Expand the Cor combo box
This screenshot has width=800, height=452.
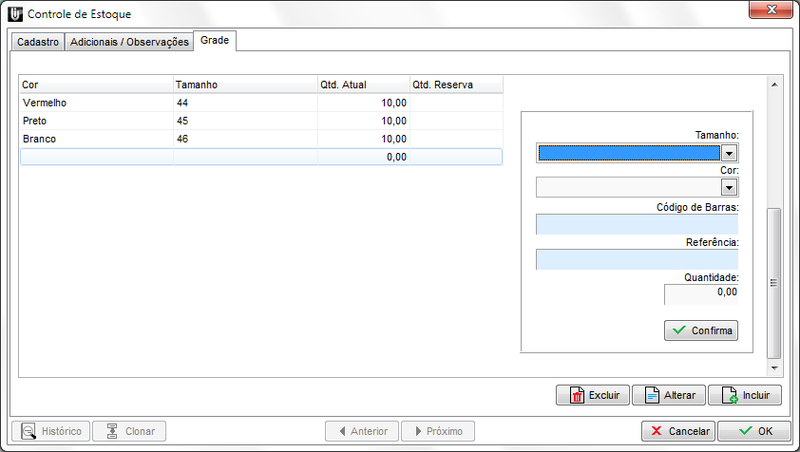pos(729,187)
